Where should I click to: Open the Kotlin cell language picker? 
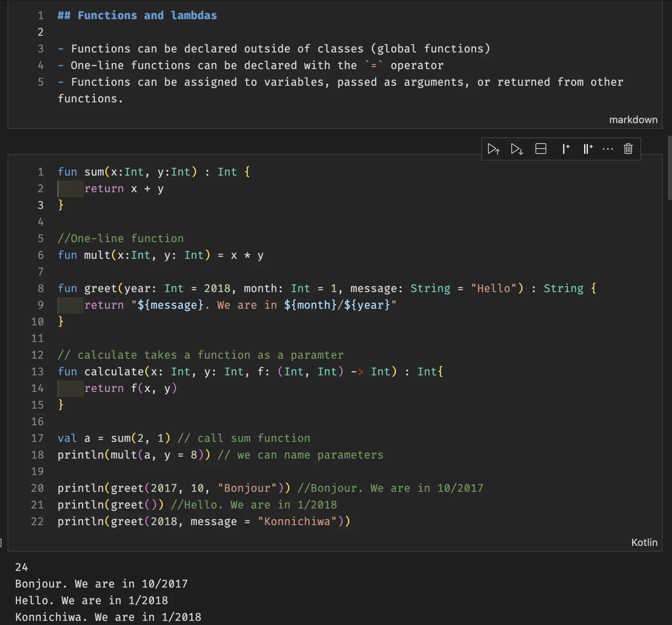point(644,543)
